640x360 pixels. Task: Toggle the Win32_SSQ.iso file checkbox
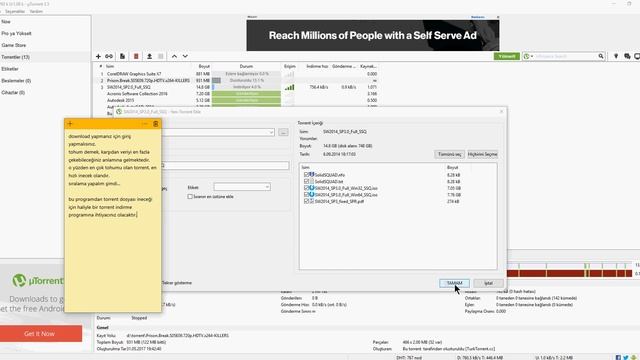coord(306,188)
